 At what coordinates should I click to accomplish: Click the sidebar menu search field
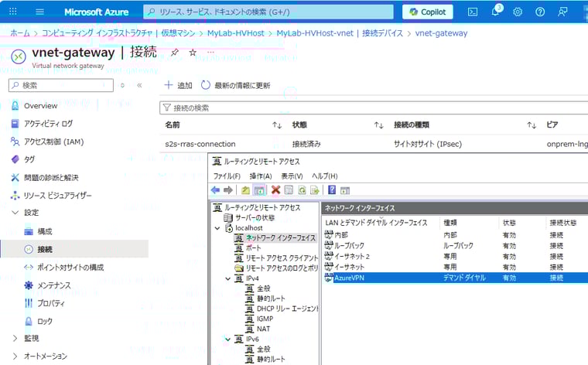(61, 85)
